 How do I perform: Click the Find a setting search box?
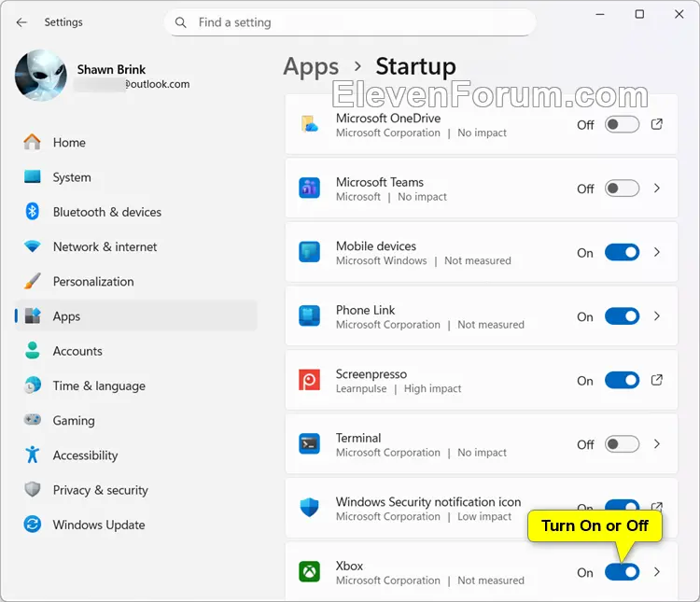(350, 22)
